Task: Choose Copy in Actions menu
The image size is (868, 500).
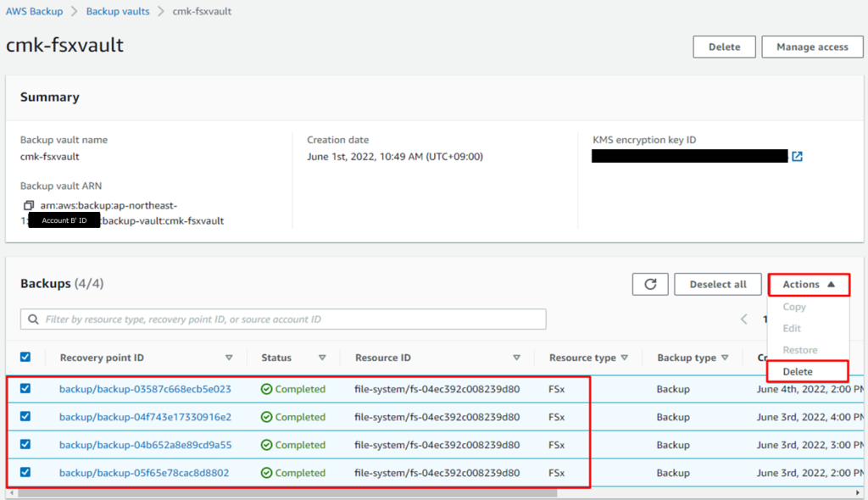Action: (x=794, y=307)
